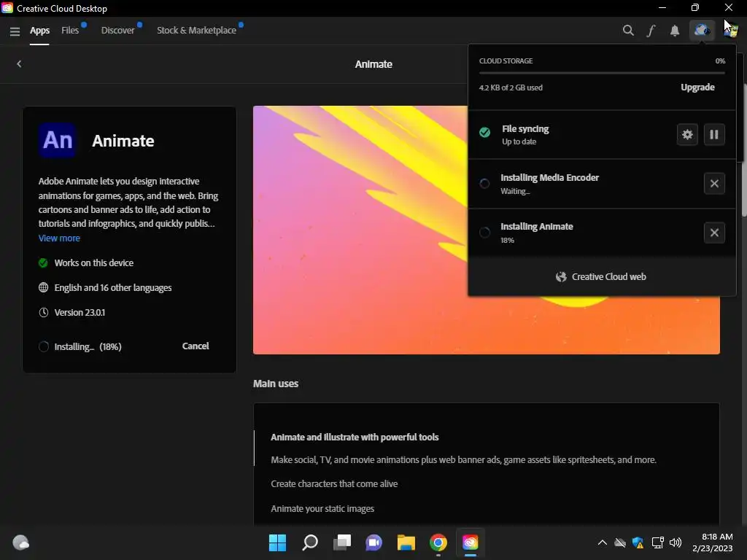The height and width of the screenshot is (560, 747).
Task: Click Upgrade cloud storage
Action: pyautogui.click(x=697, y=87)
